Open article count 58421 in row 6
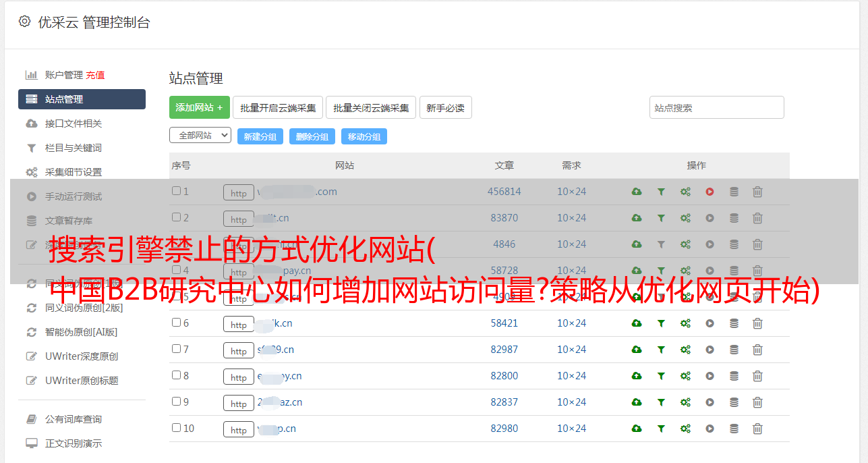This screenshot has height=463, width=868. tap(504, 323)
